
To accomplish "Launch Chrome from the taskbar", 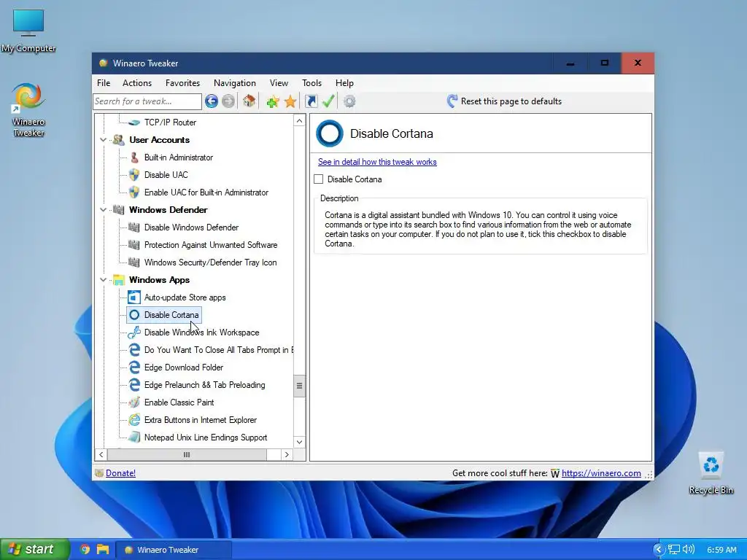I will point(85,550).
